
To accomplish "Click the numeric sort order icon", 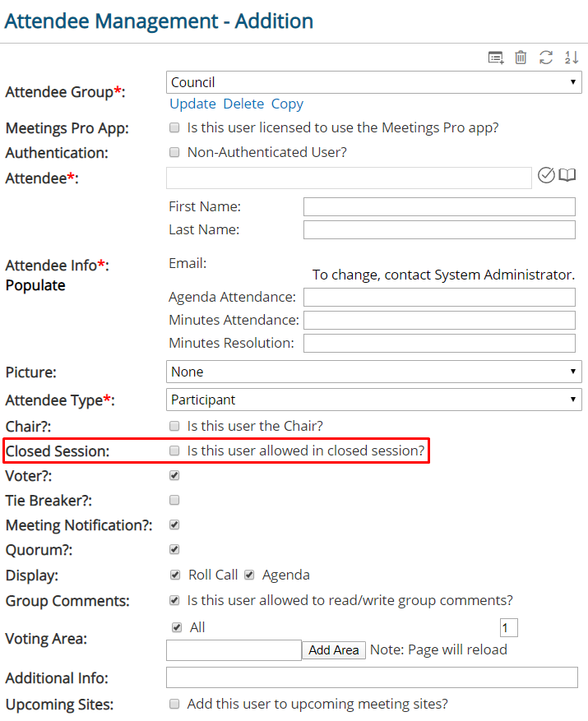I will click(571, 58).
